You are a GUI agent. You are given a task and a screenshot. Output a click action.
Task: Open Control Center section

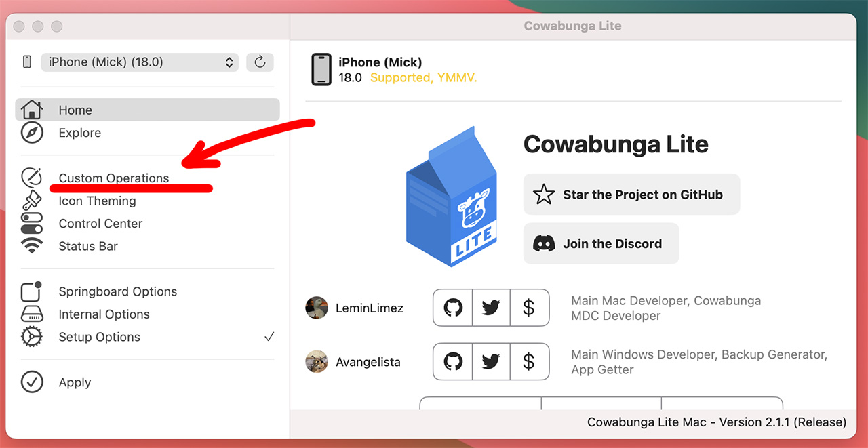[x=100, y=224]
